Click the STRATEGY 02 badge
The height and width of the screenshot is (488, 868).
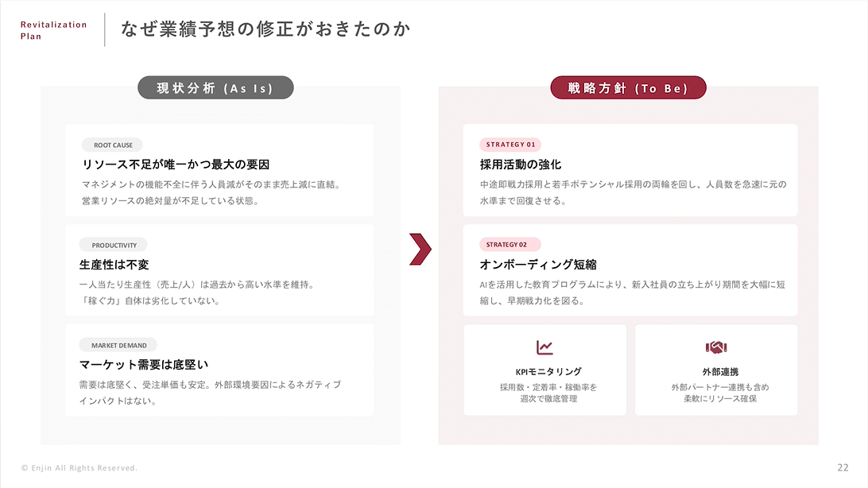tap(510, 245)
